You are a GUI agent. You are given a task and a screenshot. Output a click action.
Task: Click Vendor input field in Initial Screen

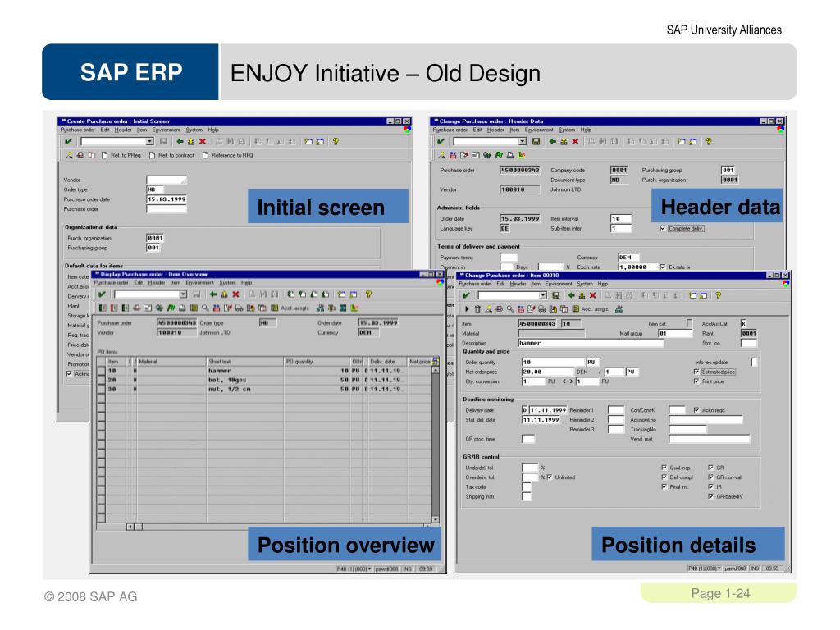click(167, 180)
